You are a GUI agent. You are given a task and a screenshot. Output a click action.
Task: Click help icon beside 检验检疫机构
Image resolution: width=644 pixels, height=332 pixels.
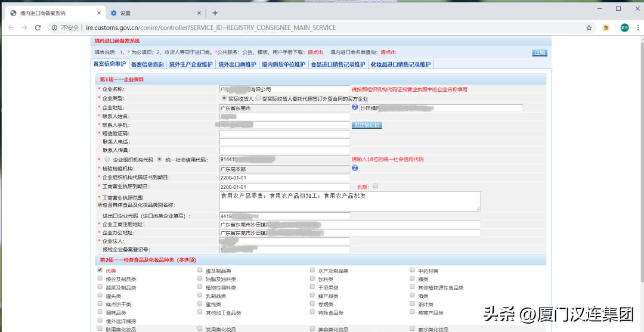[355, 168]
